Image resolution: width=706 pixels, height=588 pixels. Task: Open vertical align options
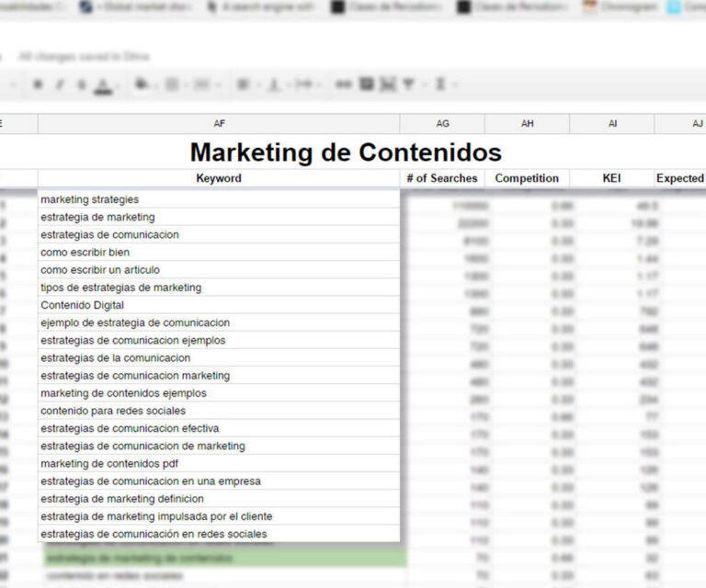pyautogui.click(x=274, y=85)
